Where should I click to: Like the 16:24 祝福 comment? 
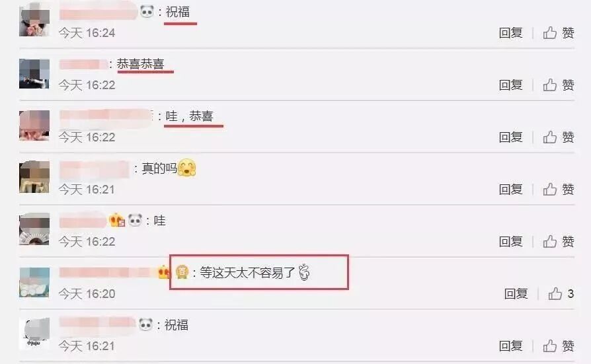559,33
